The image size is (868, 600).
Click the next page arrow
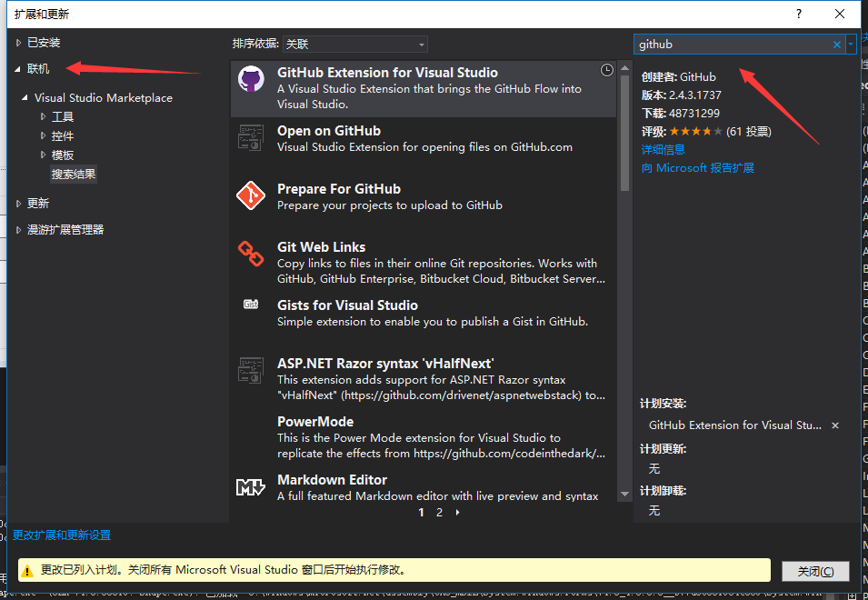point(457,513)
